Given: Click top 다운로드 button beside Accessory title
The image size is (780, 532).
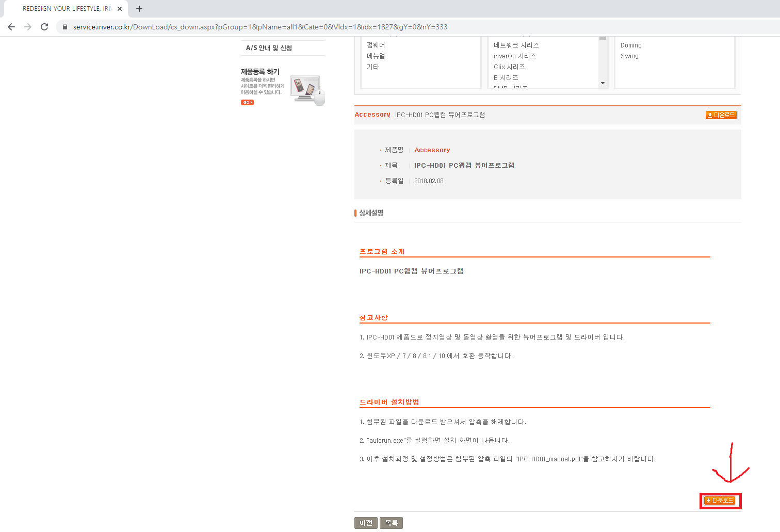Looking at the screenshot, I should pos(721,115).
